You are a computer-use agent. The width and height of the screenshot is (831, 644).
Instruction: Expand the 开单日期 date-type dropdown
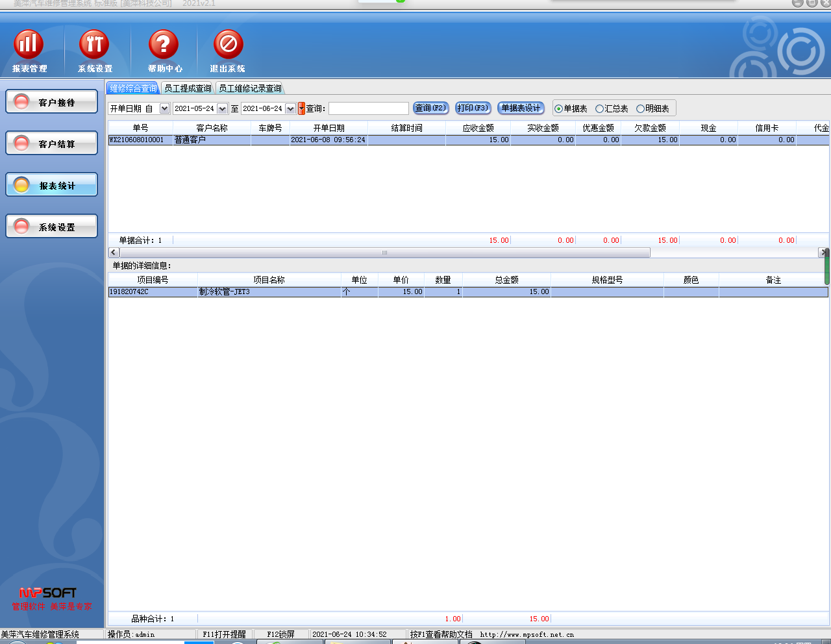pos(164,108)
